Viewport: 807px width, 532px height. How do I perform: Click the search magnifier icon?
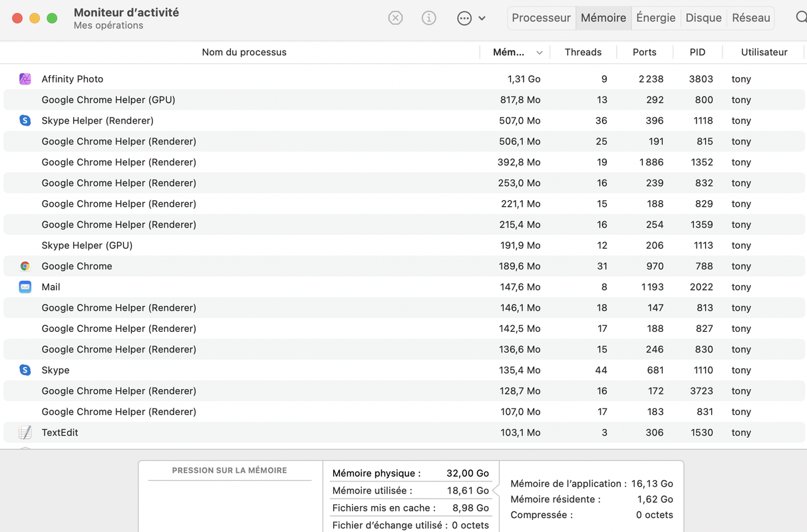pos(801,17)
